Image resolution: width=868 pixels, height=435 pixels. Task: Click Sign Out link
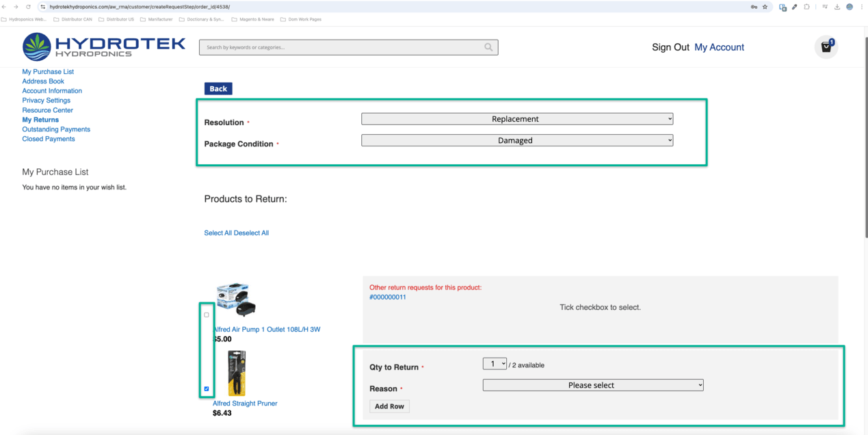click(x=670, y=47)
